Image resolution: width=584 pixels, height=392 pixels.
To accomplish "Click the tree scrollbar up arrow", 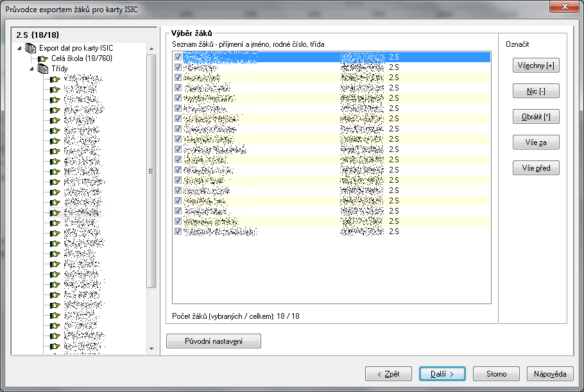I will (151, 49).
